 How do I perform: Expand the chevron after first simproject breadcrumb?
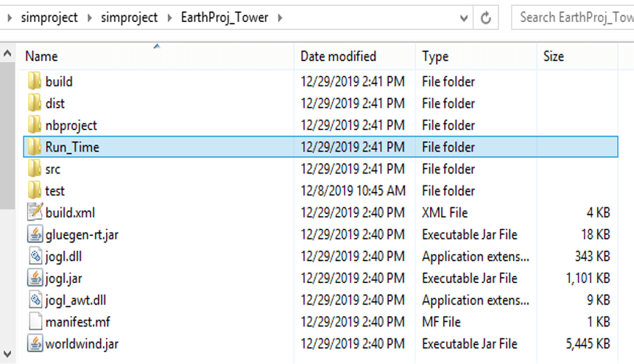pyautogui.click(x=89, y=18)
